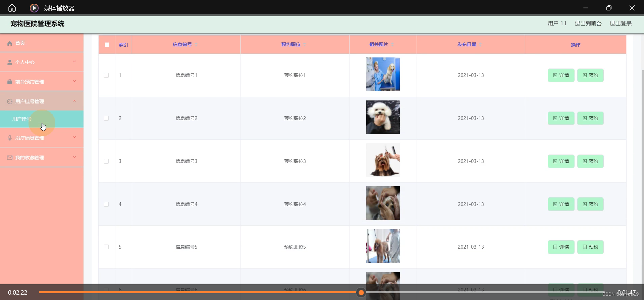The image size is (644, 300).
Task: Click the orange video progress knob
Action: 361,293
